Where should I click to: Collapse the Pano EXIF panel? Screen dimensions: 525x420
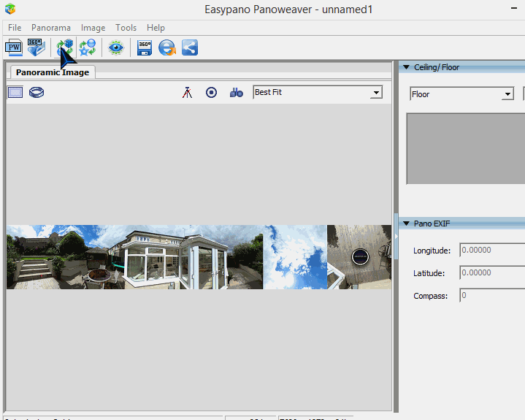pos(406,223)
